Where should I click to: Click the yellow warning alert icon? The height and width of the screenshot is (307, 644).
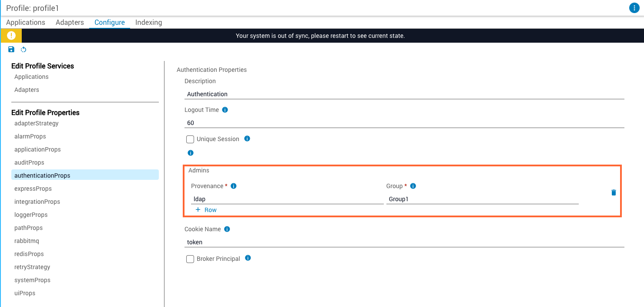point(11,36)
